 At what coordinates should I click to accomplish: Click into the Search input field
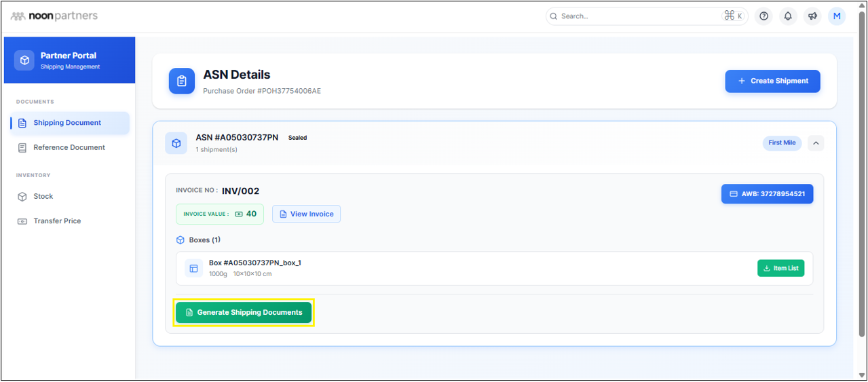click(x=638, y=16)
